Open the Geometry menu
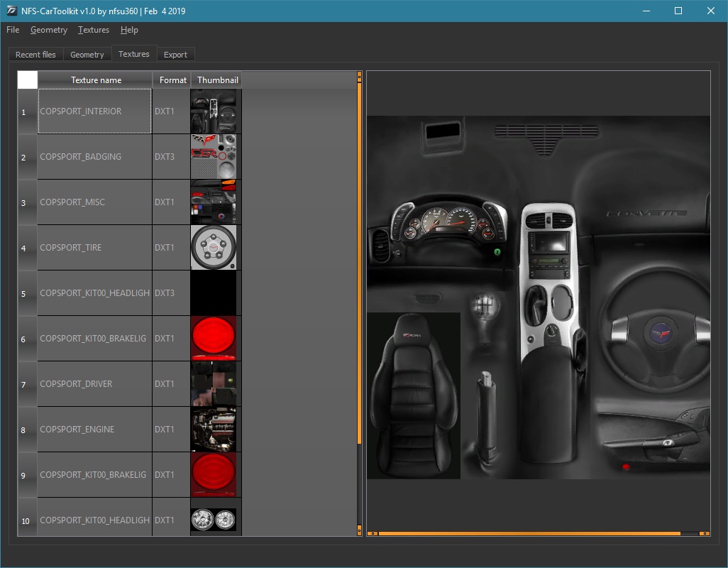Screen dimensions: 728x568 (48, 30)
